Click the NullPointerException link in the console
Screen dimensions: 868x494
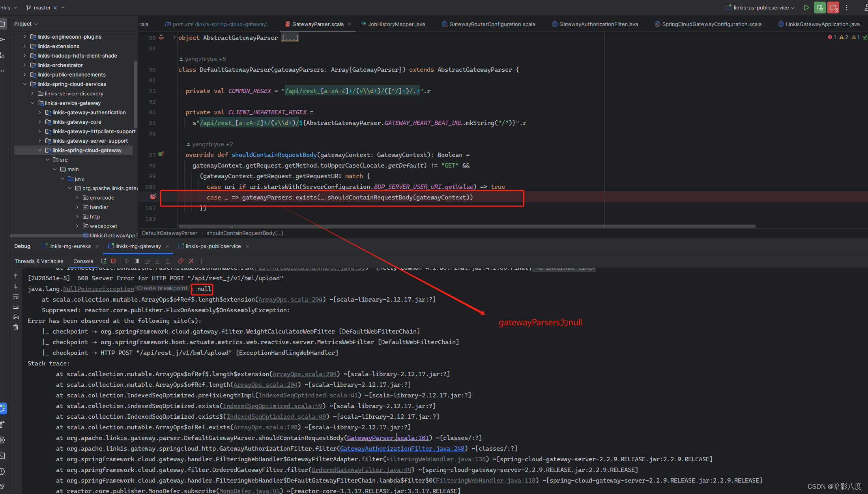click(99, 289)
